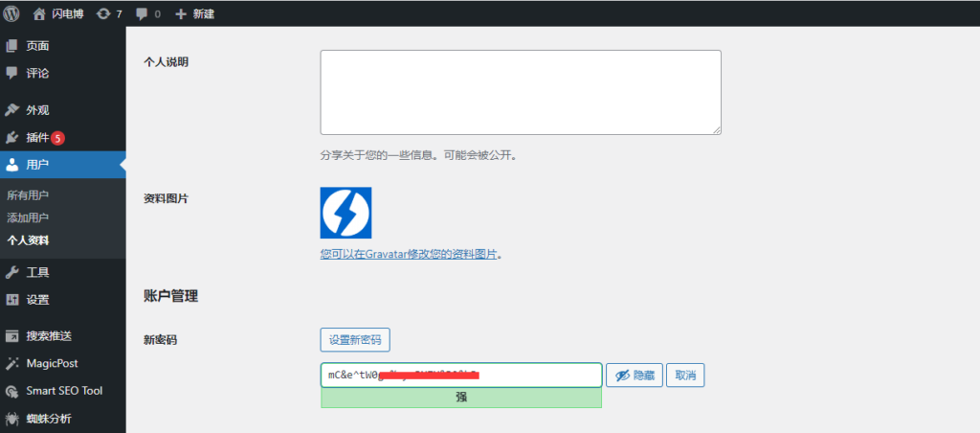
Task: Click the 外观 appearance brush icon
Action: coord(11,110)
